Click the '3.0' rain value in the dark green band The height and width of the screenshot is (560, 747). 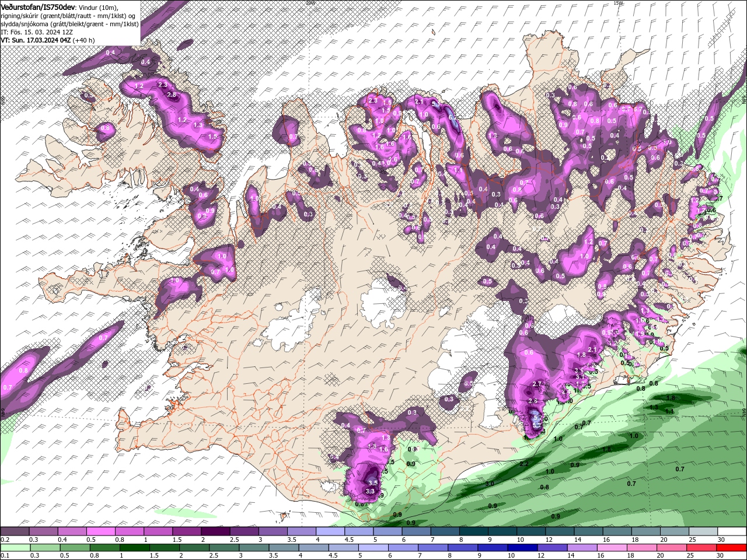click(x=489, y=484)
